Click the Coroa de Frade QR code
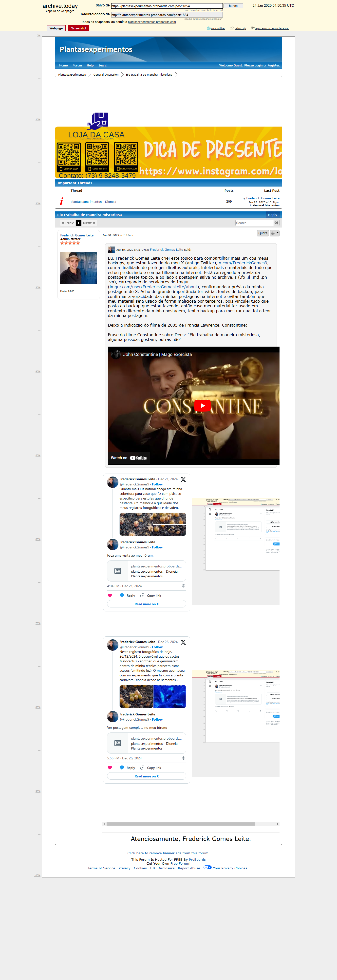337x980 pixels. pyautogui.click(x=97, y=157)
